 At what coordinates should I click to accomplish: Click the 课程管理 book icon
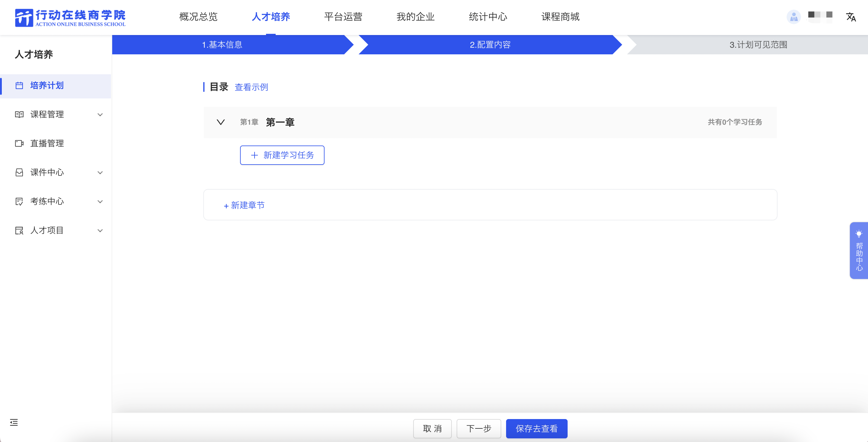(x=19, y=114)
